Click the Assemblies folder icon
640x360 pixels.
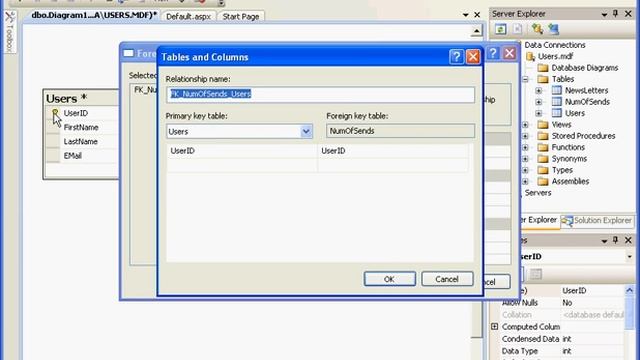point(542,182)
